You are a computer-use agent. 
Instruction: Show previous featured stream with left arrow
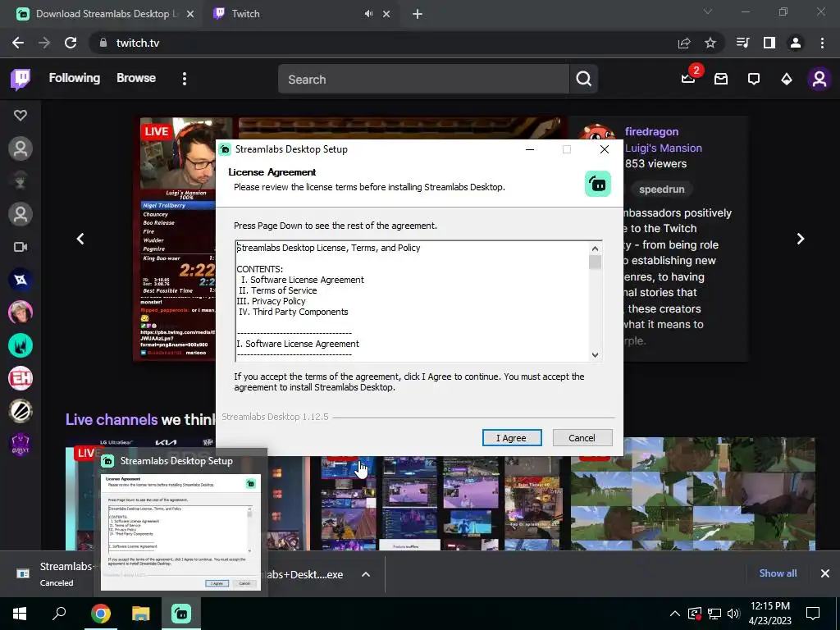[x=80, y=239]
